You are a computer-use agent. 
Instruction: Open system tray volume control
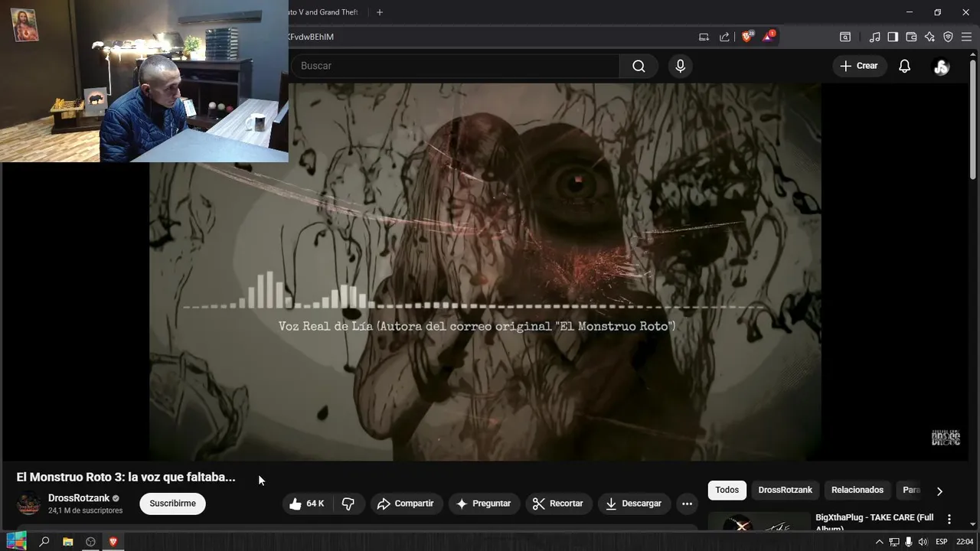tap(923, 542)
